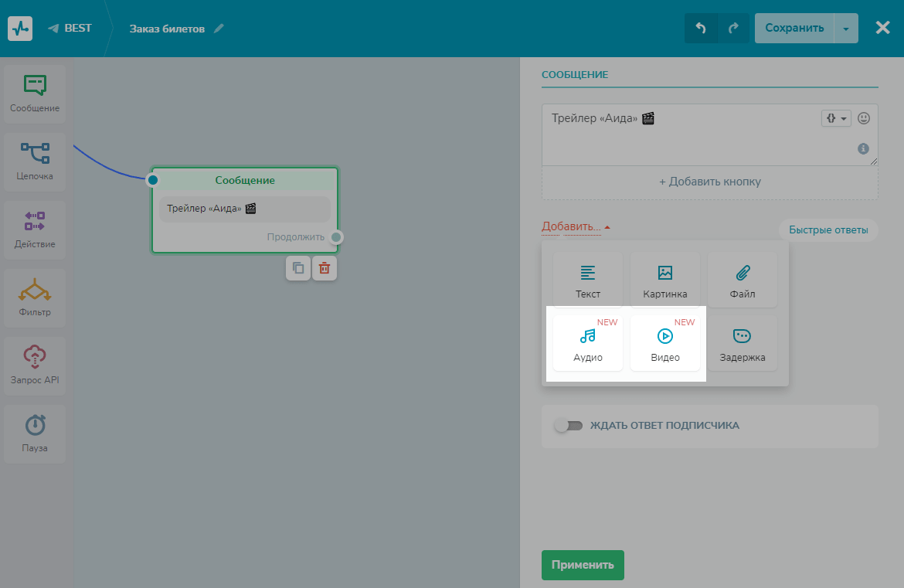Click the node's input connector dot
Viewport: 904px width, 588px height.
(x=153, y=180)
